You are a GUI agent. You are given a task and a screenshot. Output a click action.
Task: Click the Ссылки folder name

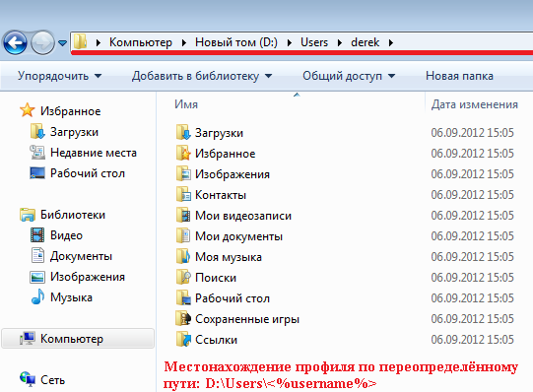tap(216, 340)
